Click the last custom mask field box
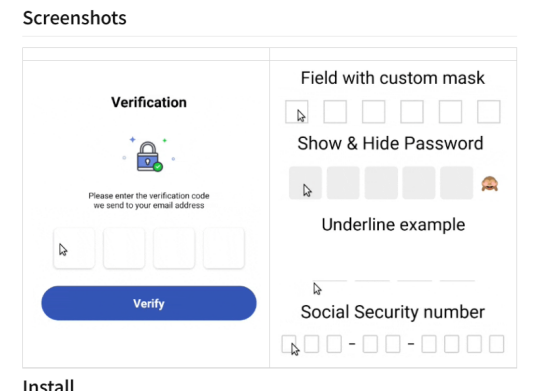This screenshot has height=392, width=554. pyautogui.click(x=489, y=112)
